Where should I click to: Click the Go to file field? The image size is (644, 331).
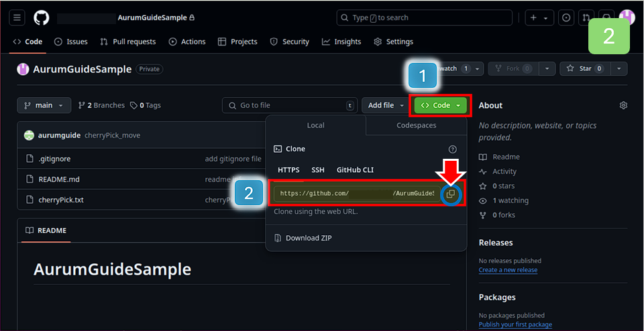(290, 105)
